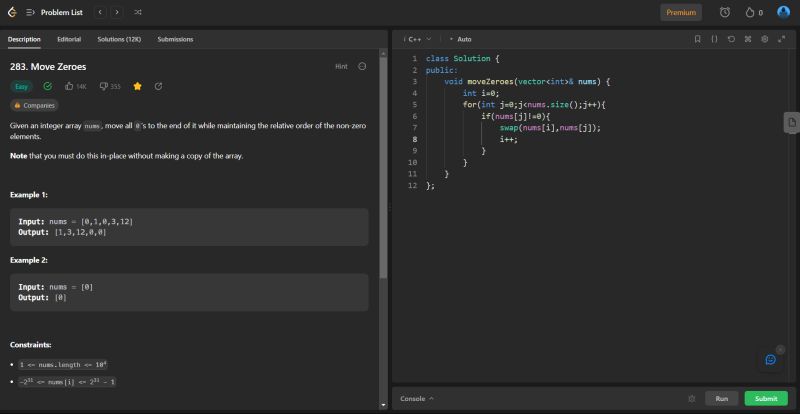800x414 pixels.
Task: Click the 'Example 1:' heading
Action: pos(29,195)
